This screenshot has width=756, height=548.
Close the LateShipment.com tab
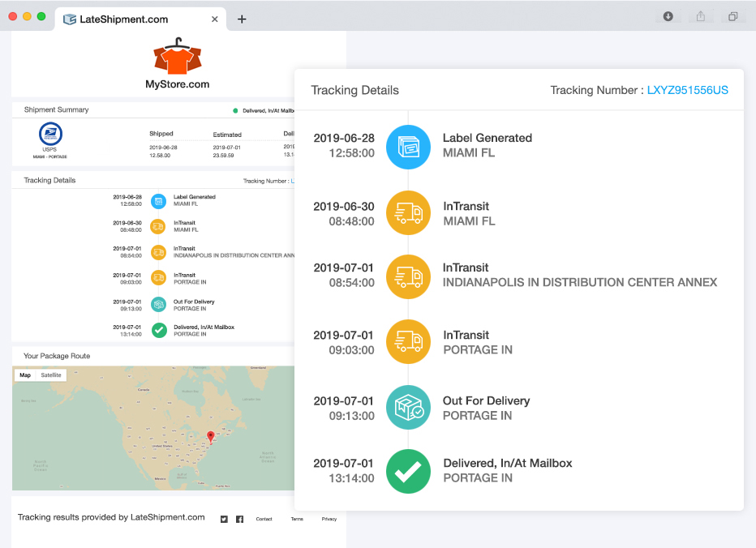point(215,19)
